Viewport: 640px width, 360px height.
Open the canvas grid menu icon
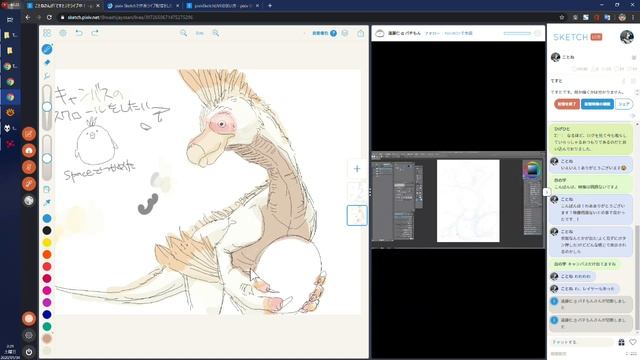pyautogui.click(x=47, y=33)
